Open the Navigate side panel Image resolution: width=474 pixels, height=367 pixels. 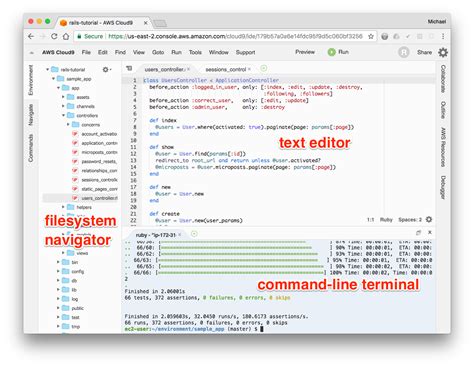click(31, 115)
